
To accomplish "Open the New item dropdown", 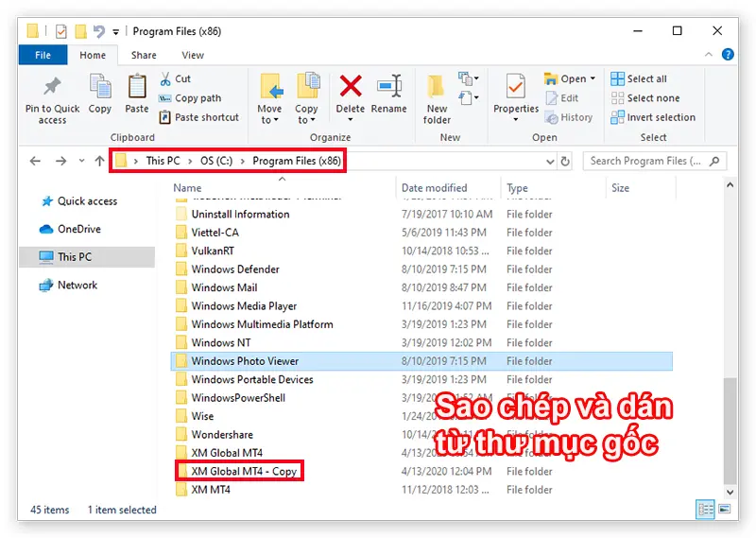I will pyautogui.click(x=468, y=78).
